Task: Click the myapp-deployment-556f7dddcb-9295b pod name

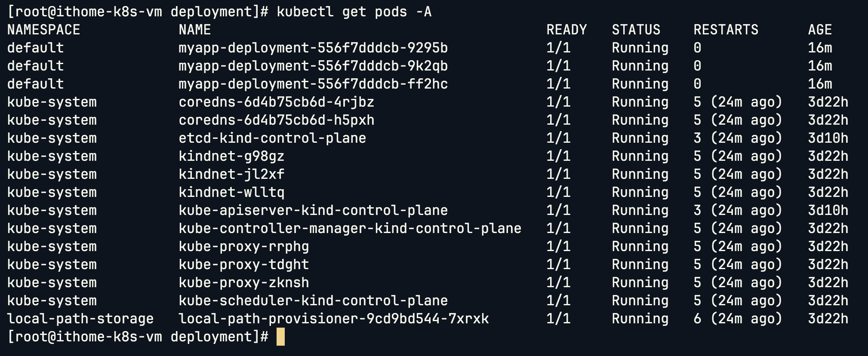Action: point(313,48)
